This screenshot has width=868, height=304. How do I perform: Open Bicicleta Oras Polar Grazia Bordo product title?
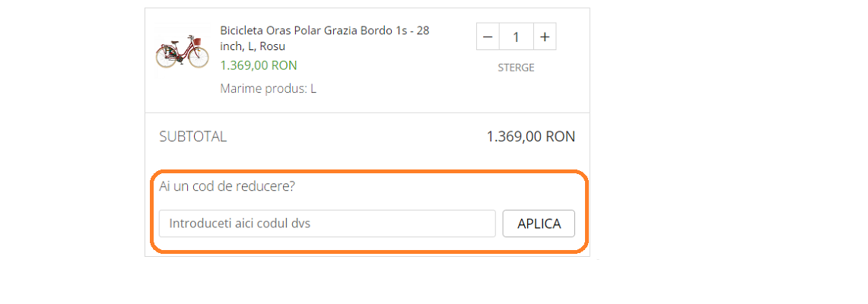pos(324,30)
